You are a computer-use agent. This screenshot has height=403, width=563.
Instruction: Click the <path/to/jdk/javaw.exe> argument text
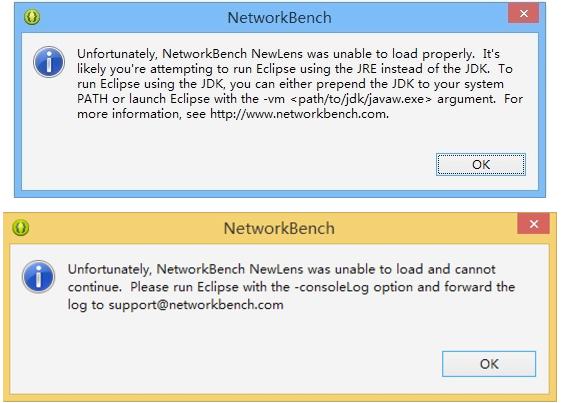tap(361, 99)
